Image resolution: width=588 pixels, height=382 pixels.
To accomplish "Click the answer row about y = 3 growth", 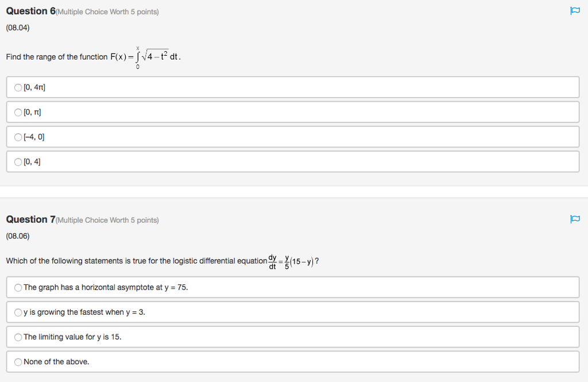I will coord(287,312).
